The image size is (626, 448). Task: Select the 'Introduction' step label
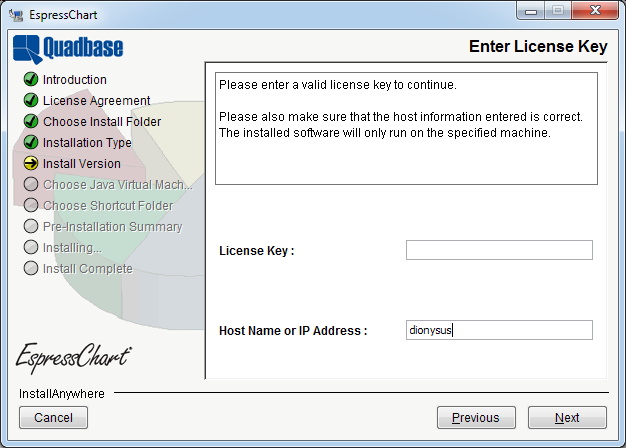coord(75,79)
